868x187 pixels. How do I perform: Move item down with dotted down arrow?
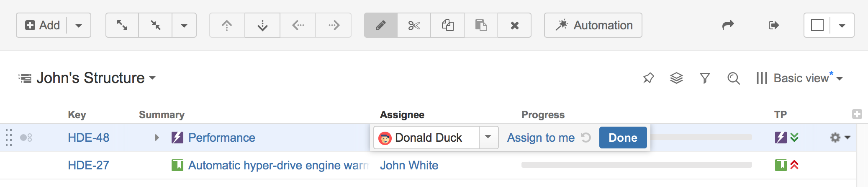(262, 25)
